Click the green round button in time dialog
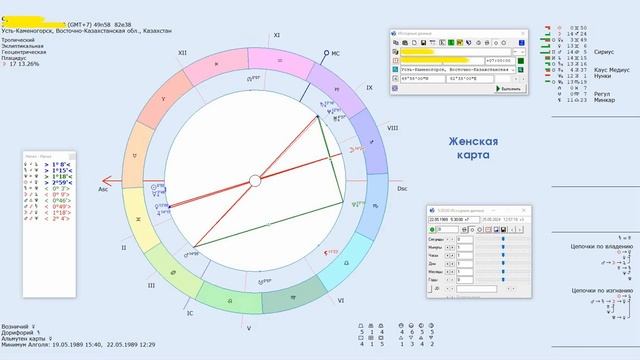The height and width of the screenshot is (360, 640). tap(432, 230)
